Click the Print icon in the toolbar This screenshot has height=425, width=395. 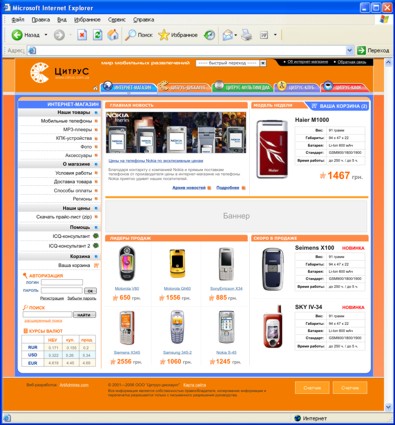pyautogui.click(x=247, y=35)
